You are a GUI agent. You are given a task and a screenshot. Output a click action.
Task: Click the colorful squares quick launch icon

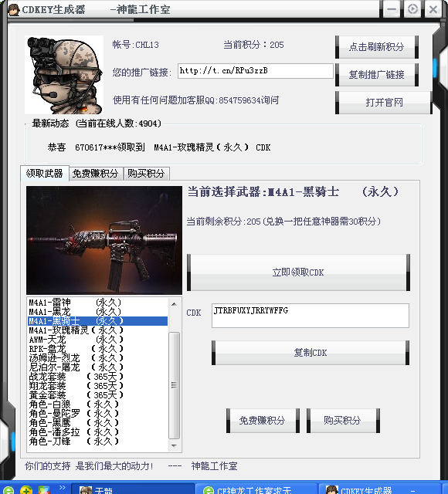[44, 490]
